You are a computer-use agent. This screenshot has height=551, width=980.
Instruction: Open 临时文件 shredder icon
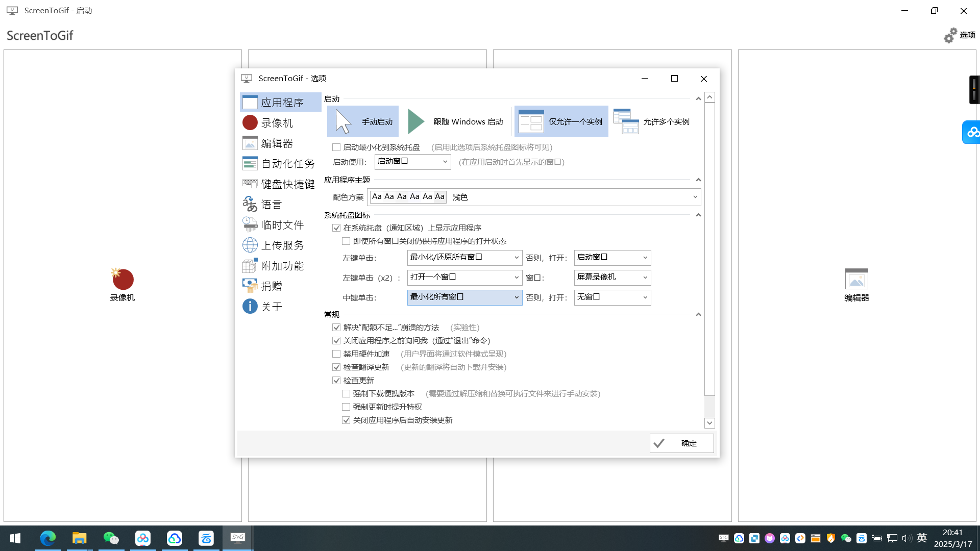pyautogui.click(x=250, y=224)
